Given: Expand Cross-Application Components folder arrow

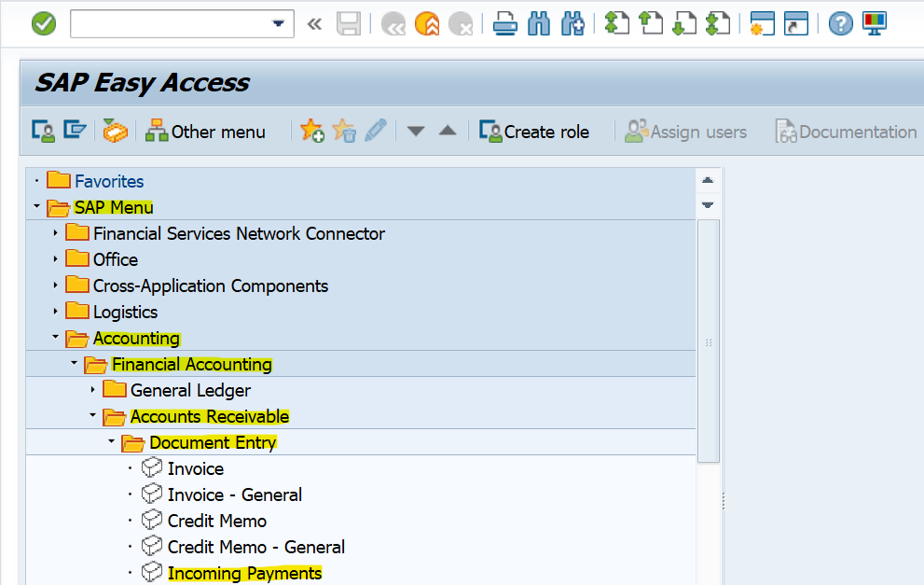Looking at the screenshot, I should coord(55,285).
